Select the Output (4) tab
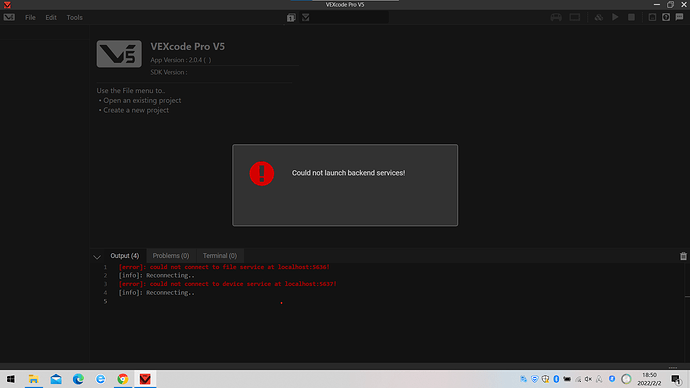Screen dimensions: 690x388 point(125,256)
